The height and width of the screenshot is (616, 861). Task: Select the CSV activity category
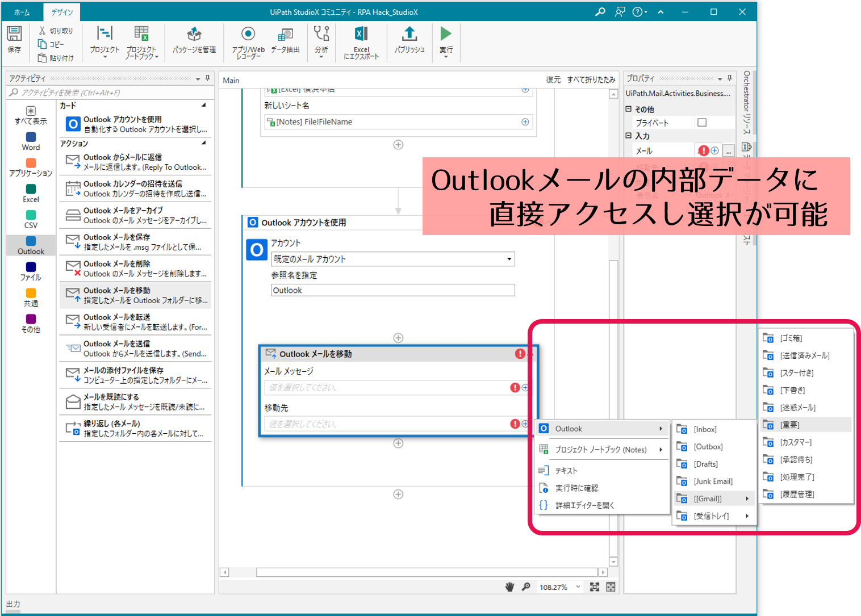point(31,220)
